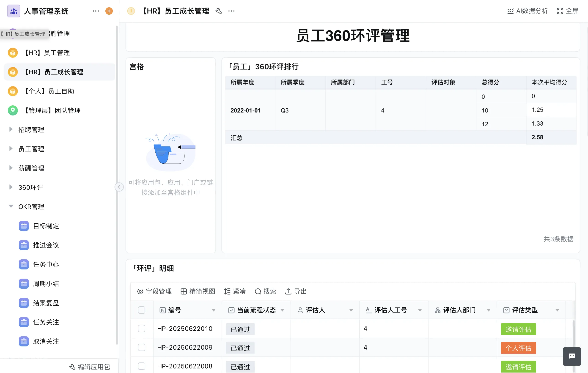The width and height of the screenshot is (588, 373).
Task: Open the chat bubble at bottom right
Action: click(x=572, y=357)
